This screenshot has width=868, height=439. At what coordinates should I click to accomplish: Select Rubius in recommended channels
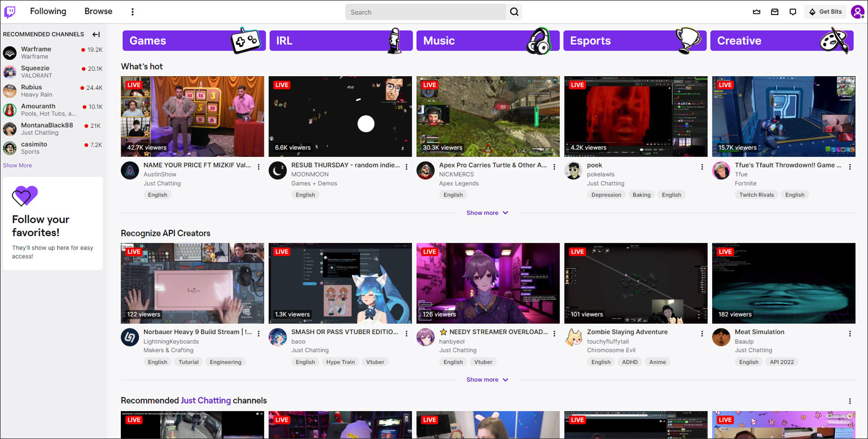(53, 91)
